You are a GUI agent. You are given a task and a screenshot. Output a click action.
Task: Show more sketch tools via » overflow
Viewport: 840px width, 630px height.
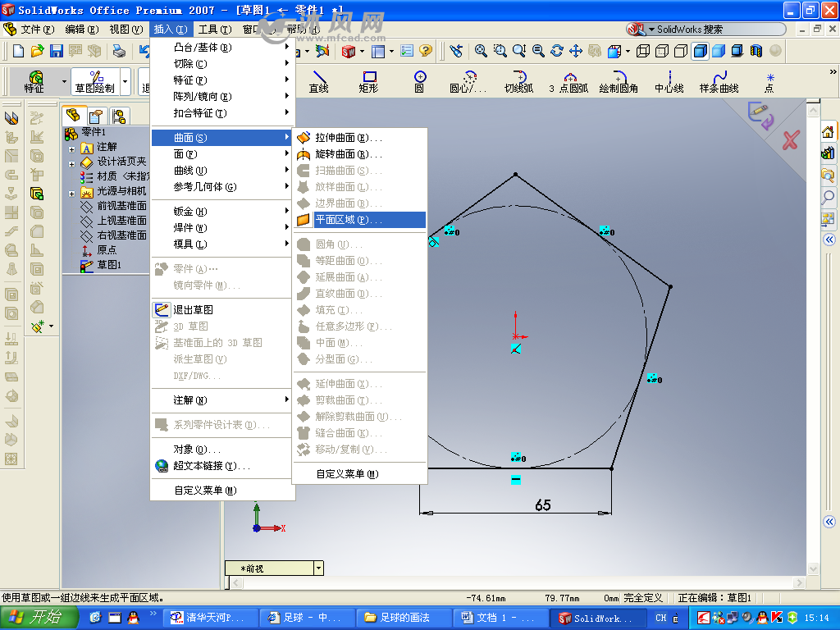pos(833,72)
